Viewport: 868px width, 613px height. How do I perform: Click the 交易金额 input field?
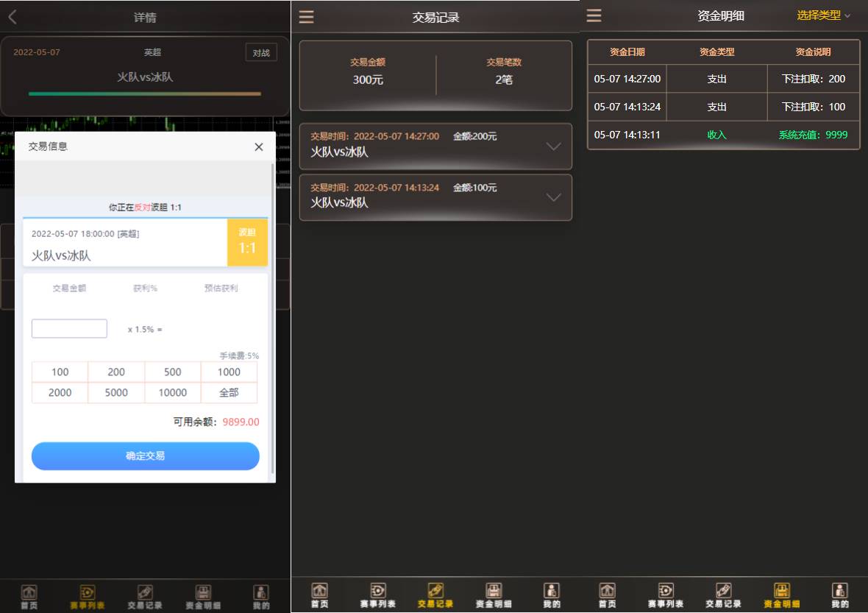tap(69, 328)
